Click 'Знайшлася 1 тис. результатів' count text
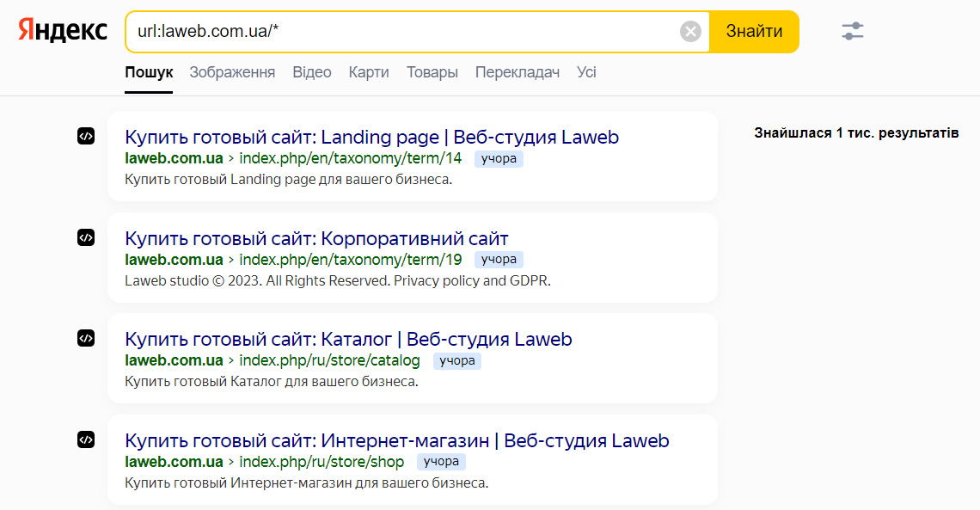The width and height of the screenshot is (980, 510). click(856, 133)
